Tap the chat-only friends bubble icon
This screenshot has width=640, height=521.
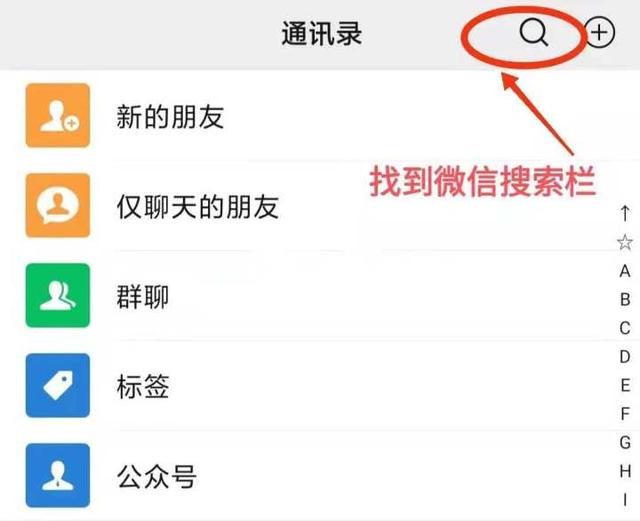[x=58, y=205]
